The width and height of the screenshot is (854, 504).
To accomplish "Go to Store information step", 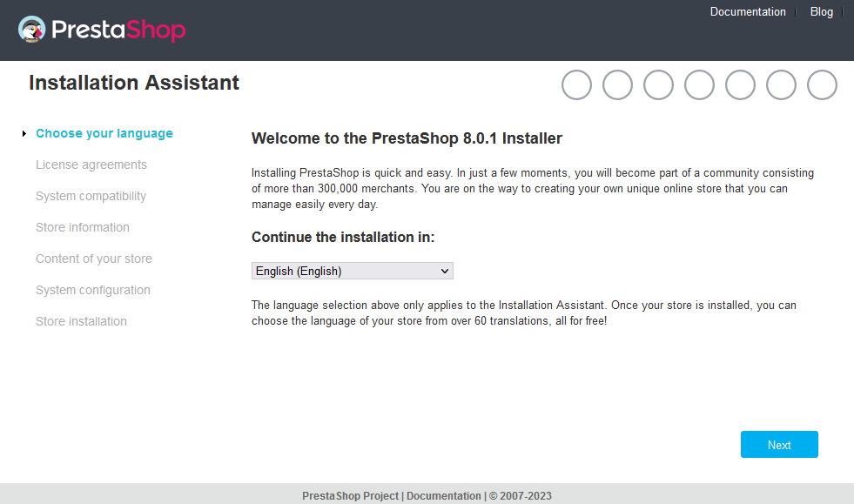I will pos(82,227).
